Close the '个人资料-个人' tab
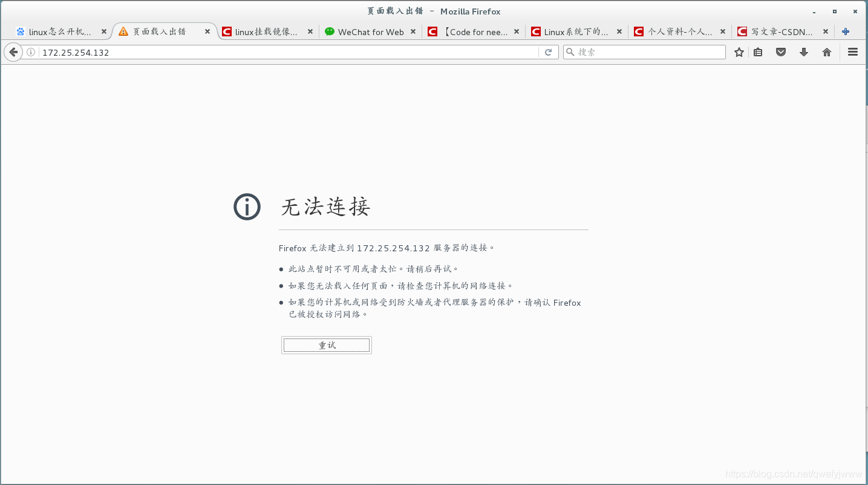 722,32
